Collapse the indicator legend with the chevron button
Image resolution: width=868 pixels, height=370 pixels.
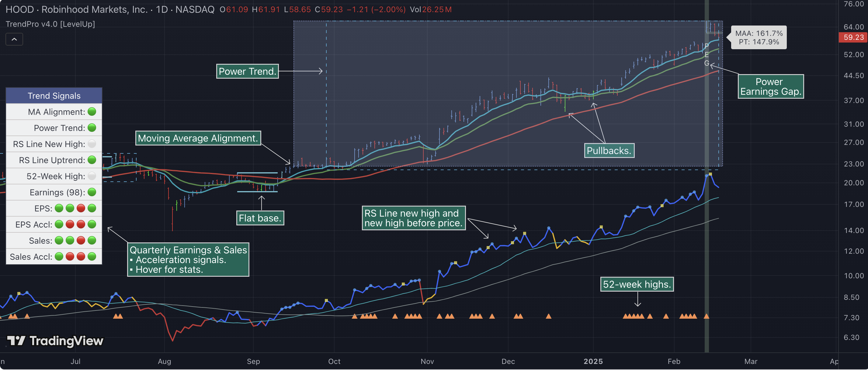pyautogui.click(x=14, y=39)
